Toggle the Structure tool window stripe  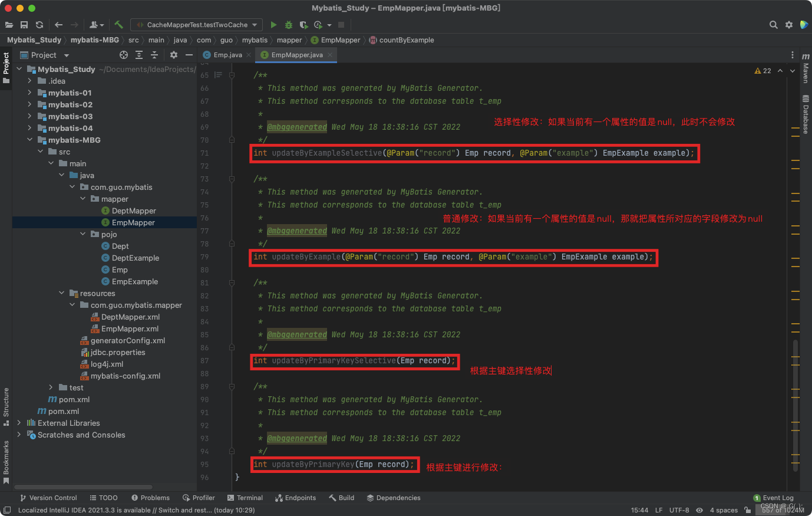[6, 407]
